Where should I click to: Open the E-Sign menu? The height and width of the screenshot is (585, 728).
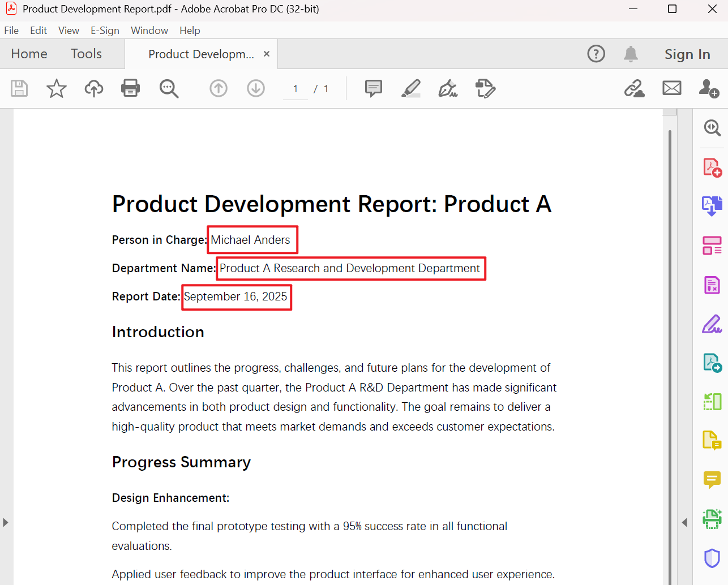click(x=105, y=31)
